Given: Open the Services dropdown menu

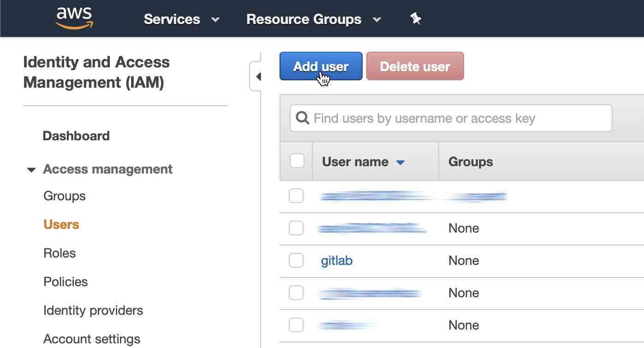Looking at the screenshot, I should (x=181, y=19).
